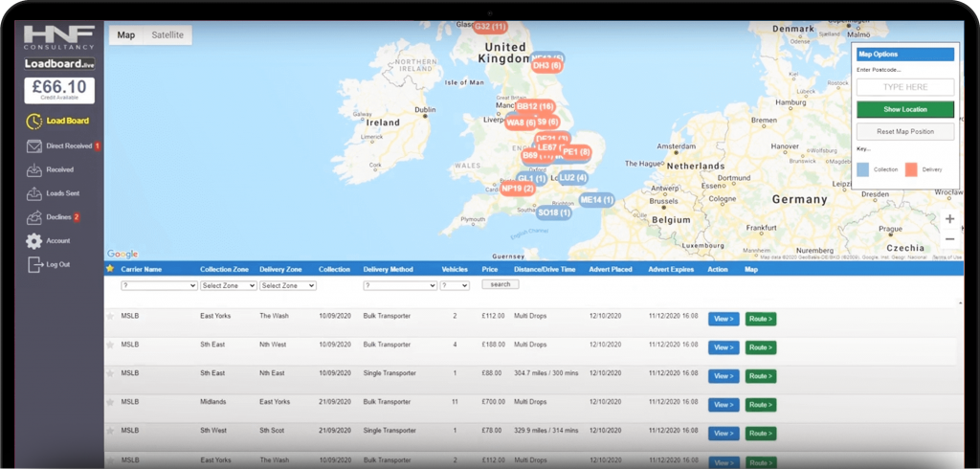Zoom out the map with minus icon
The height and width of the screenshot is (469, 980).
[949, 239]
